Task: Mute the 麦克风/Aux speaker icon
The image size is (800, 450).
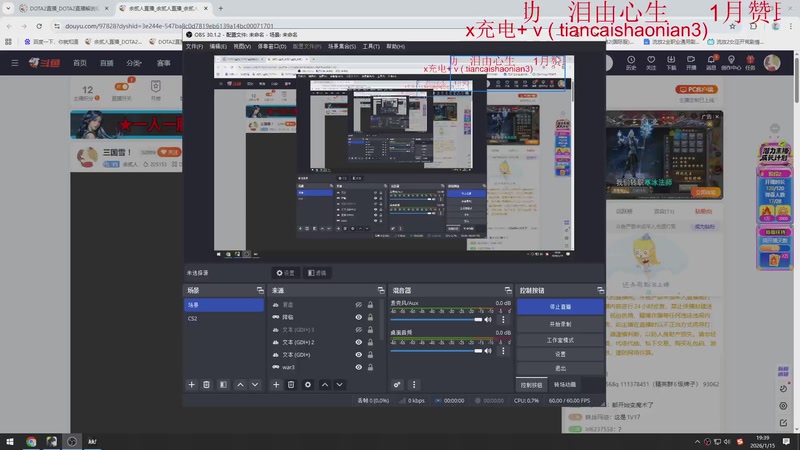Action: click(x=488, y=320)
